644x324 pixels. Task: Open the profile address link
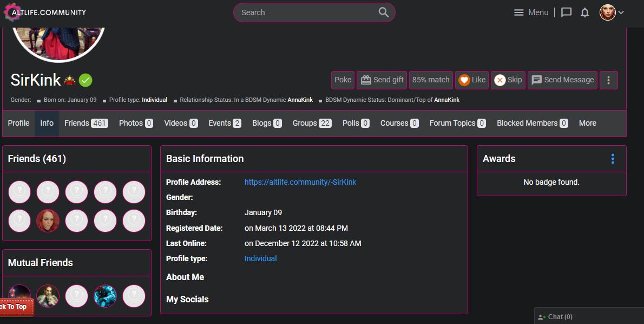tap(300, 182)
